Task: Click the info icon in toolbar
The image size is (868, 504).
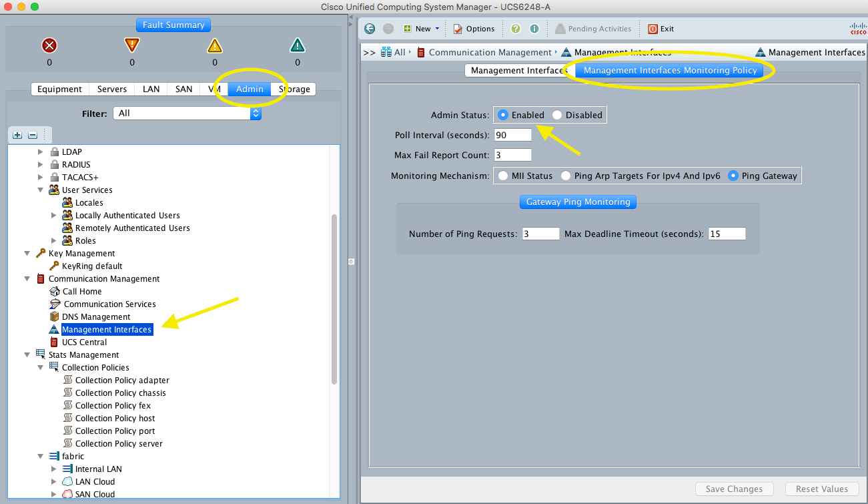Action: coord(534,29)
